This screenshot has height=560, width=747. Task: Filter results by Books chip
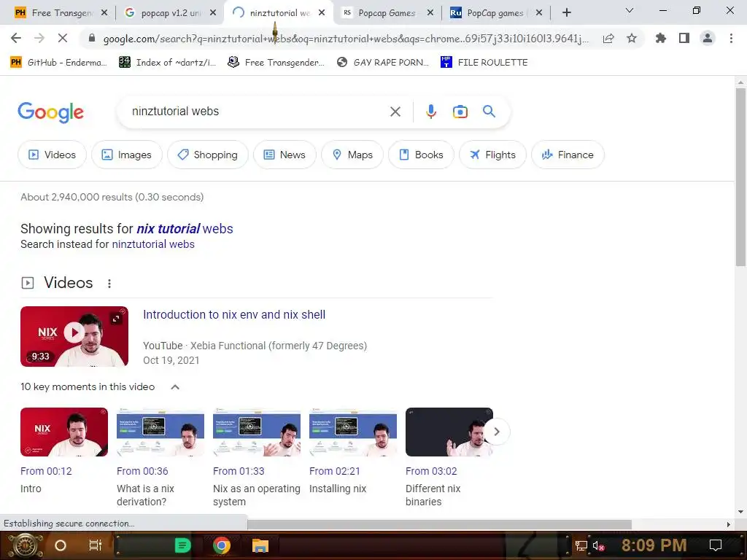click(421, 155)
